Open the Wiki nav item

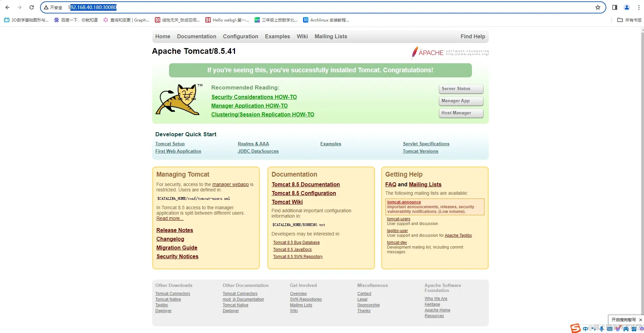(302, 37)
